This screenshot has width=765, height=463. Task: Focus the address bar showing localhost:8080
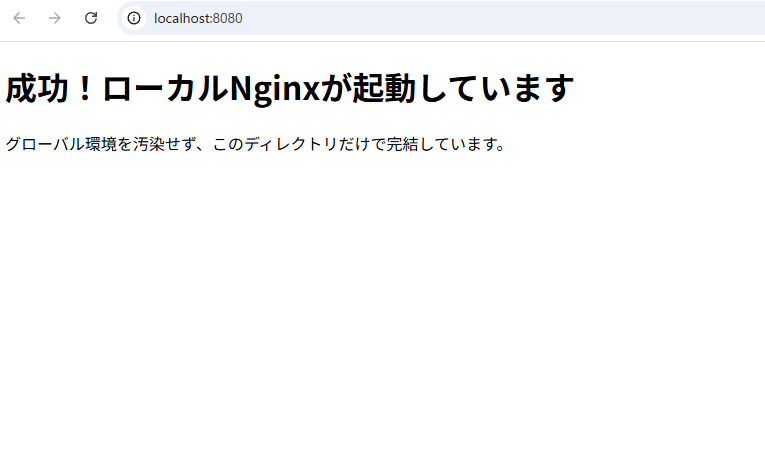pos(442,18)
